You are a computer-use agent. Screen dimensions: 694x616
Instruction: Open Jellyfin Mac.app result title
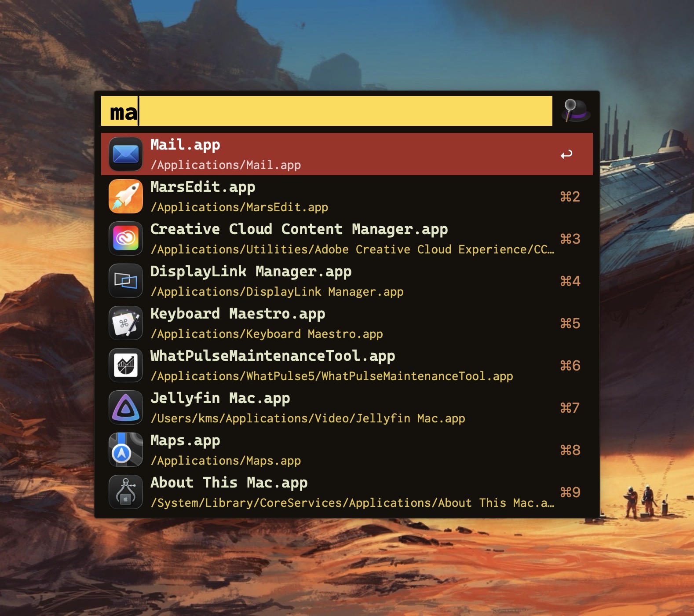pyautogui.click(x=220, y=398)
